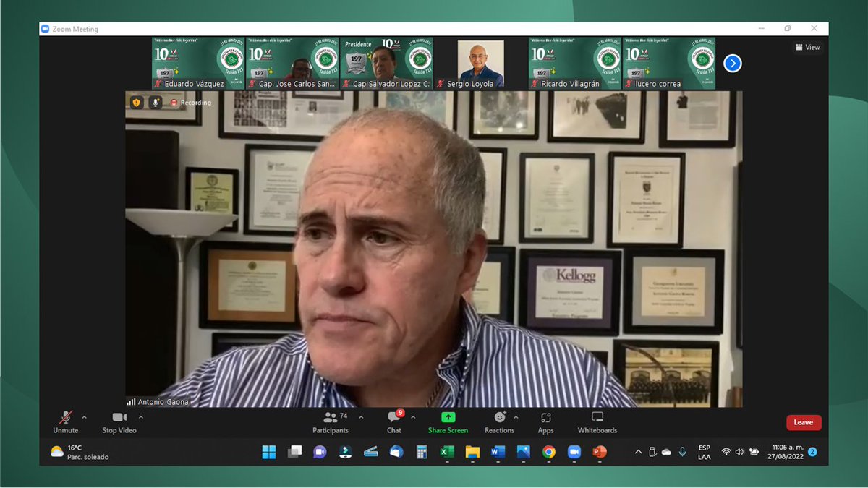Click the Unmute microphone icon
This screenshot has height=488, width=868.
coord(66,418)
